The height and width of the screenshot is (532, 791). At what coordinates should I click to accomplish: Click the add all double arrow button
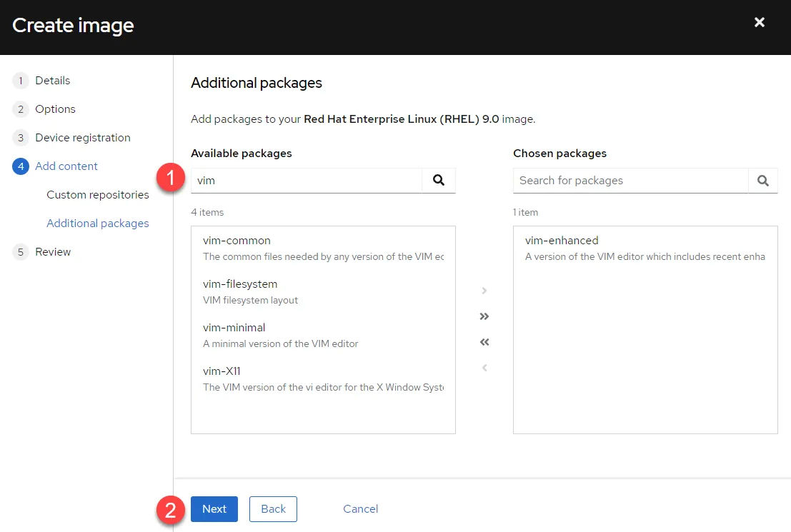pyautogui.click(x=484, y=316)
